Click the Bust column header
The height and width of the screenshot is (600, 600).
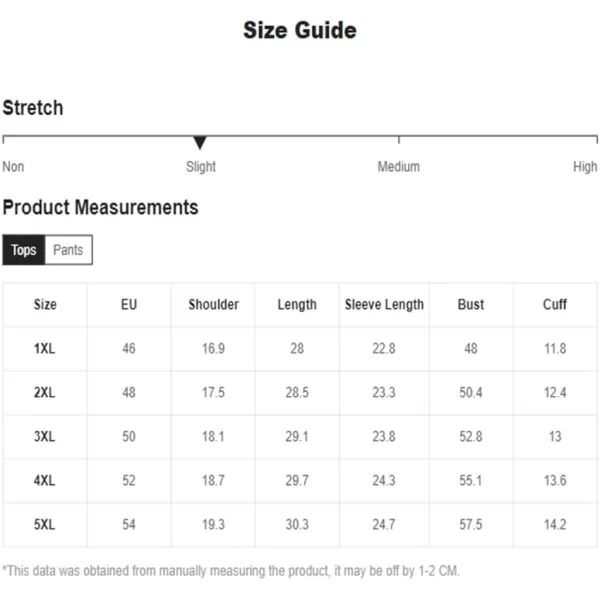pos(471,305)
